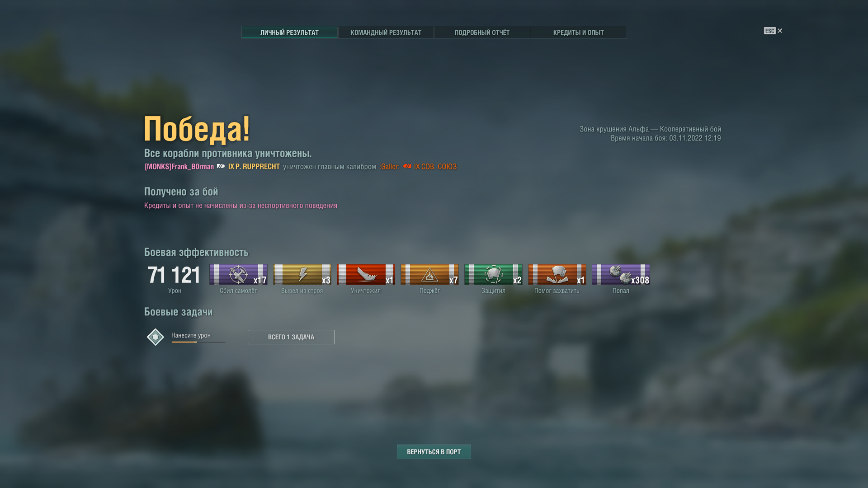The image size is (868, 488).
Task: Open the Подробный отчёт tab
Action: 482,33
